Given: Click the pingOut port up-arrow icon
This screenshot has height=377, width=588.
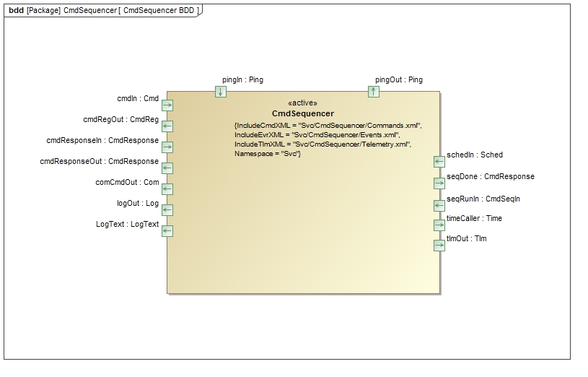Looking at the screenshot, I should point(373,92).
